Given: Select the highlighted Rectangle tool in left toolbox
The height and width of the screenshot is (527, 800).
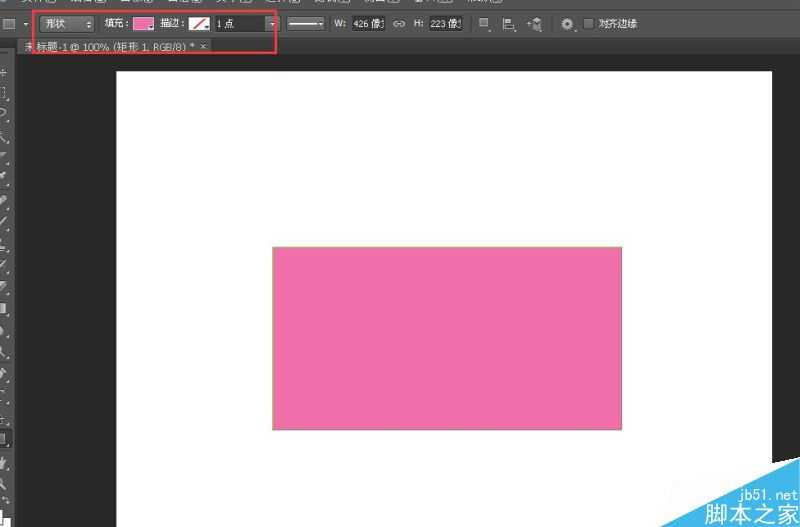Looking at the screenshot, I should [x=4, y=438].
